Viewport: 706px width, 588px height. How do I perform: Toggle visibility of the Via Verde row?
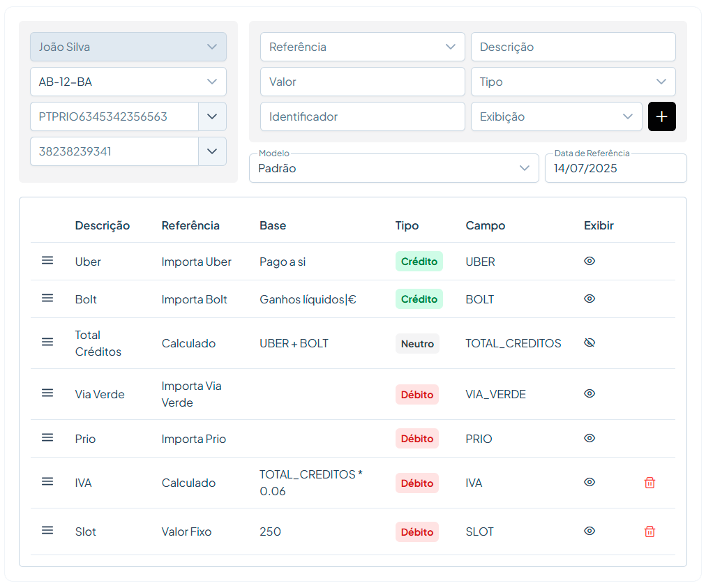[589, 393]
